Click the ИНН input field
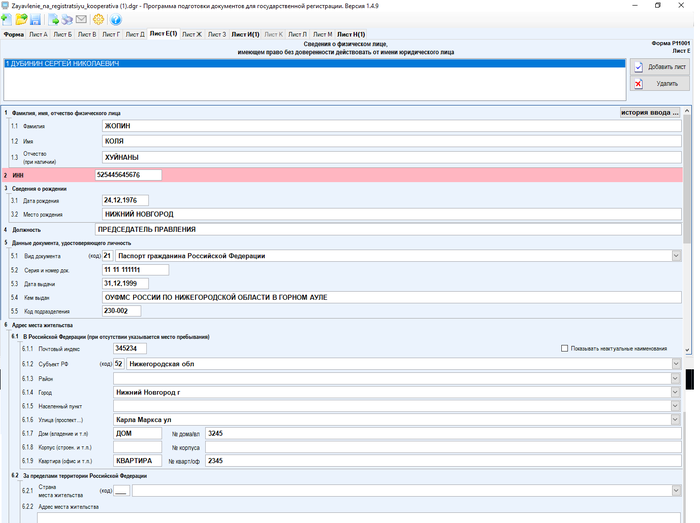The image size is (700, 523). coord(127,175)
